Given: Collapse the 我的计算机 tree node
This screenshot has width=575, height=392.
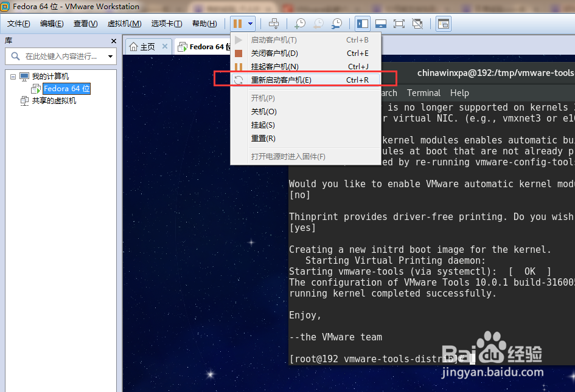Looking at the screenshot, I should 13,77.
